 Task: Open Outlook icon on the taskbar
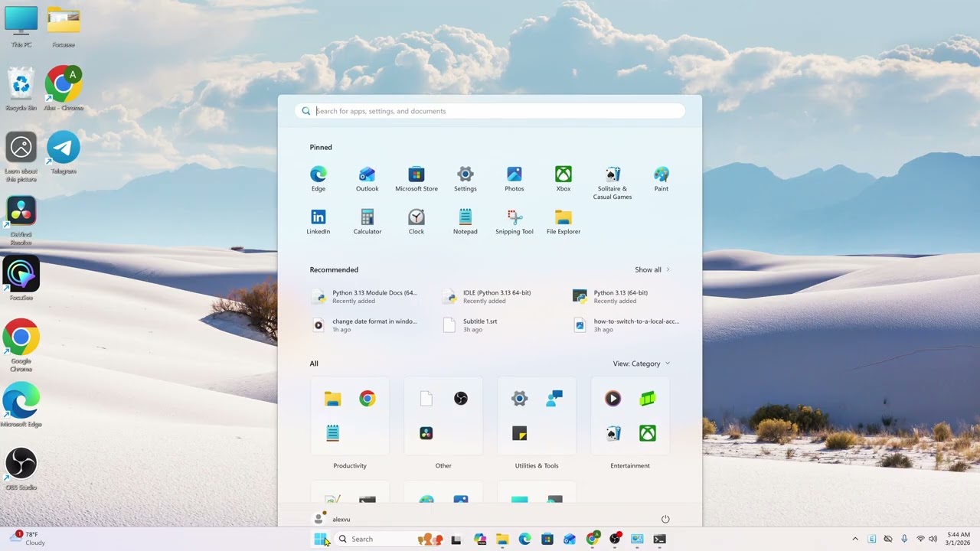point(570,539)
